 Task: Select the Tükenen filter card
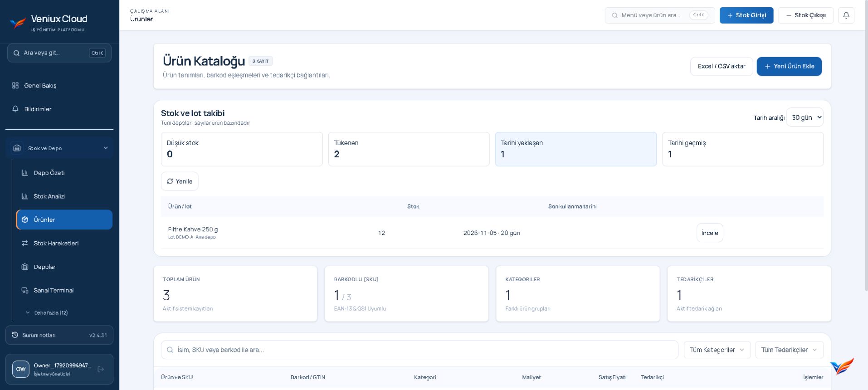coord(409,149)
